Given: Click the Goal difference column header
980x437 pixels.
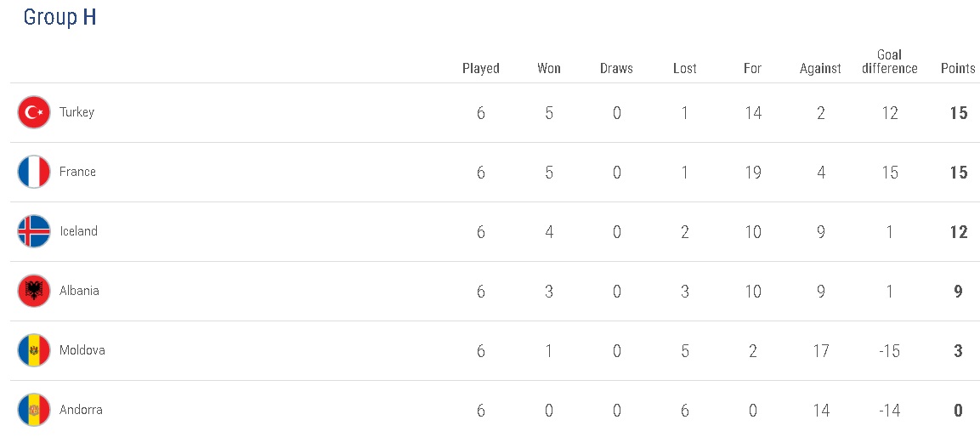Looking at the screenshot, I should (x=889, y=62).
